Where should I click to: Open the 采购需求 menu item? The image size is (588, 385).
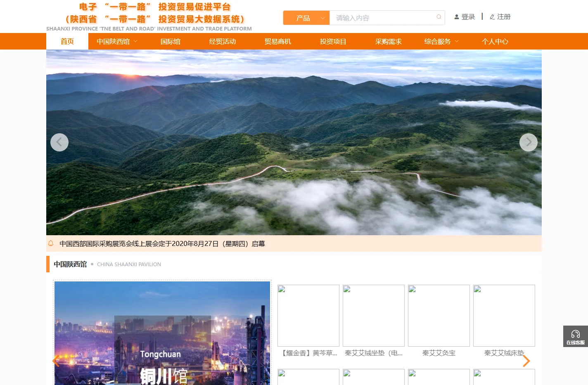pos(389,41)
